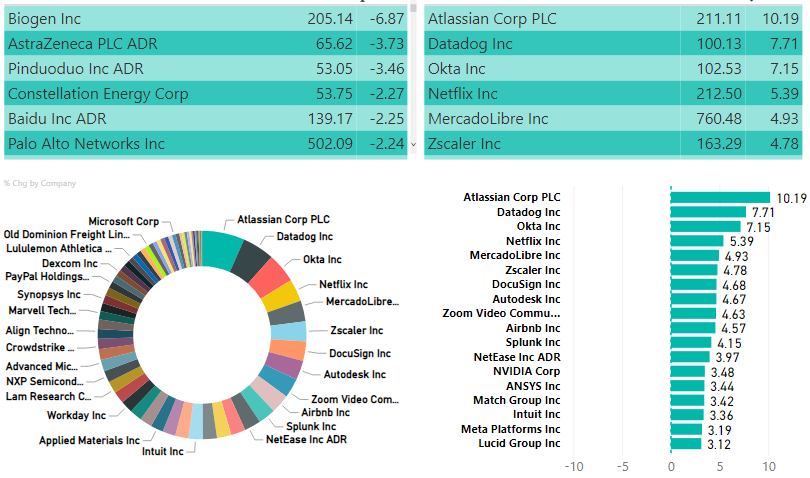Select the Atlassian Corp PLC bar

point(720,197)
